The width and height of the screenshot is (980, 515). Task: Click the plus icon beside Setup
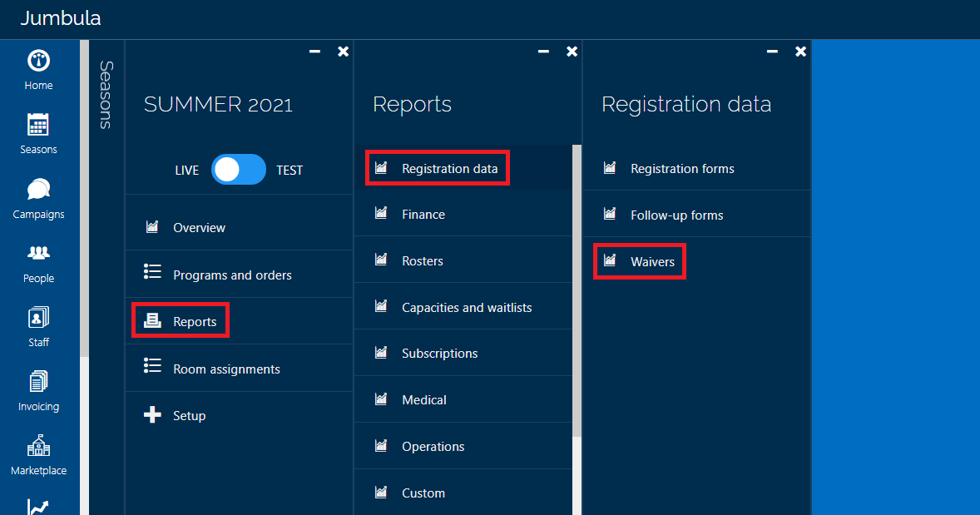152,414
